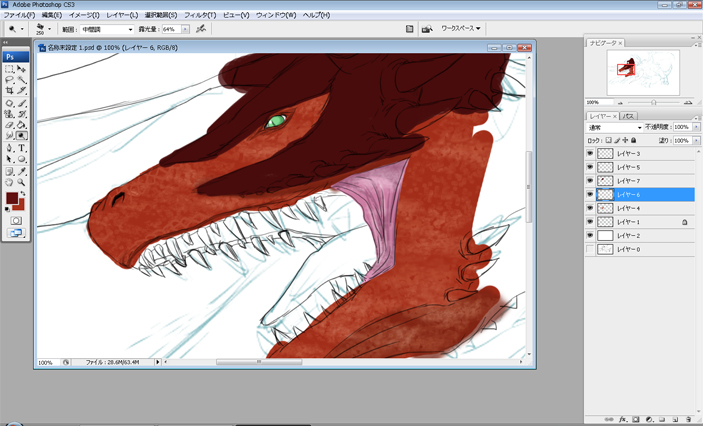Open the イメージ(I) menu

coord(84,15)
